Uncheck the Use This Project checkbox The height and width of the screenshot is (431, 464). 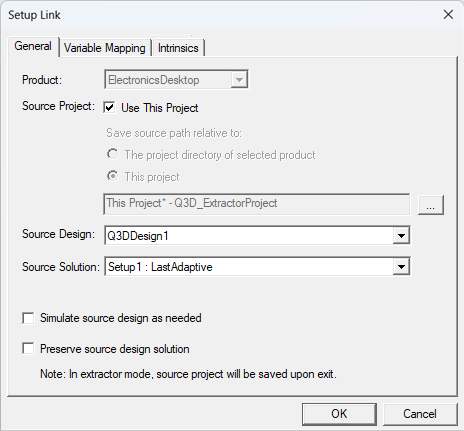point(109,108)
